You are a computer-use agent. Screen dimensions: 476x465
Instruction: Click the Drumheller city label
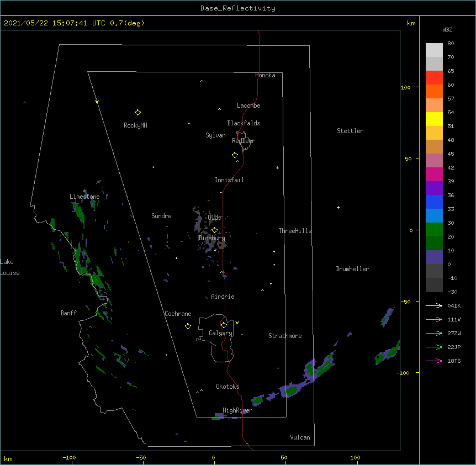352,269
